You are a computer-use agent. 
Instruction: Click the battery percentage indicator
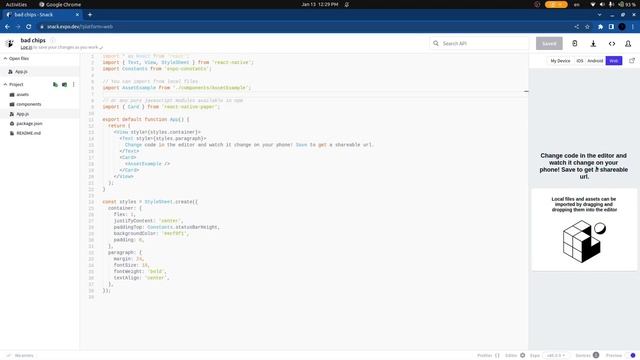click(x=627, y=4)
